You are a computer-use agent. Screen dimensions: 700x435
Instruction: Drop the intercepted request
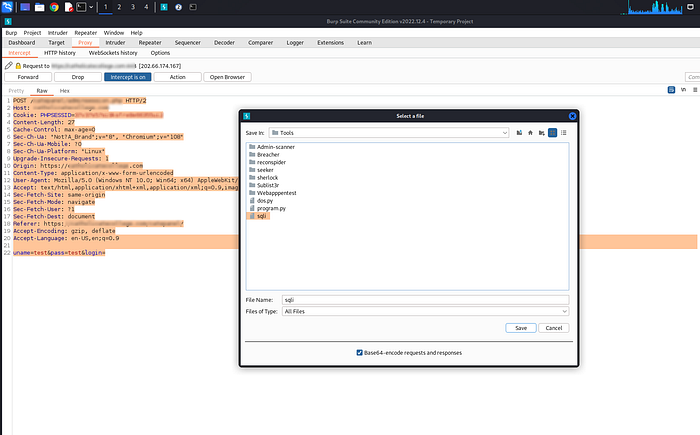coord(78,77)
